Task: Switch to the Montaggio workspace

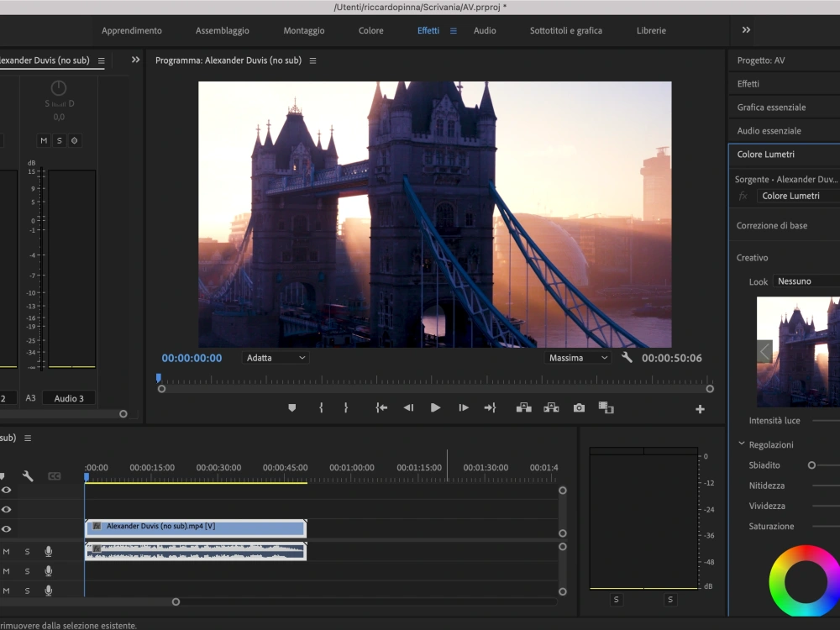Action: 304,30
